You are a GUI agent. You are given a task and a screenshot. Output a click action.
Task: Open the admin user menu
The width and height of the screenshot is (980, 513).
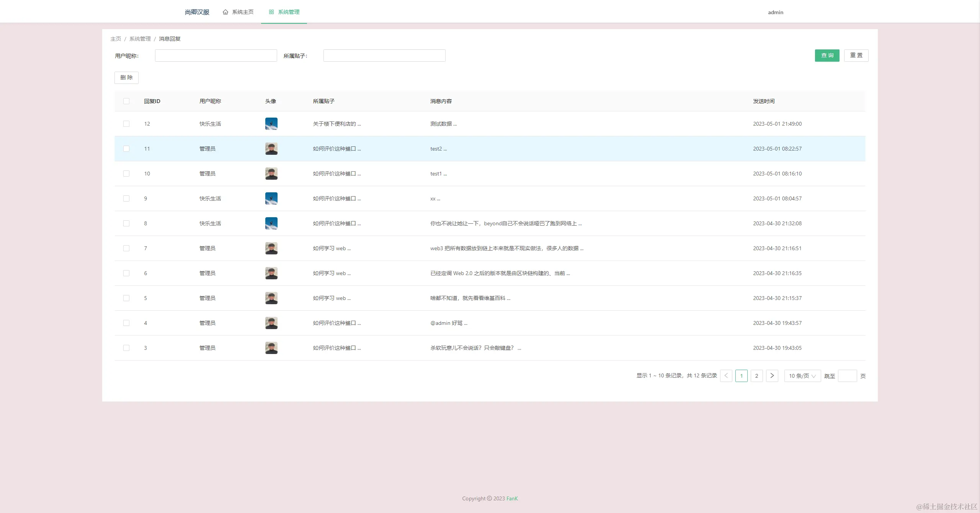tap(775, 12)
